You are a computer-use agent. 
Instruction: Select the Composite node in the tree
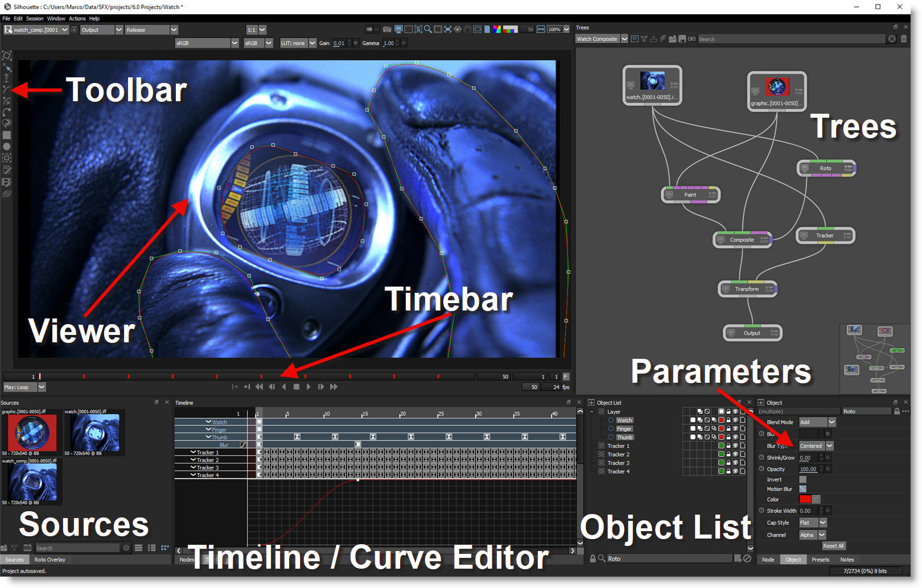click(742, 240)
